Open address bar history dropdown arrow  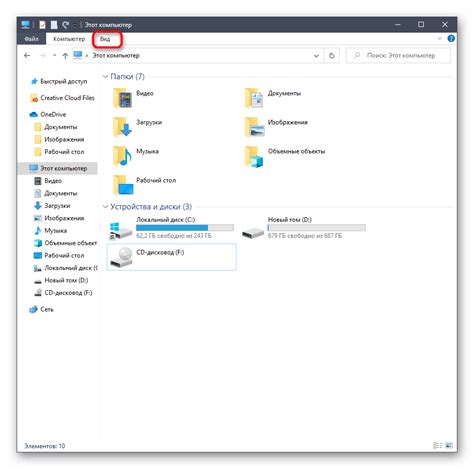(x=316, y=56)
